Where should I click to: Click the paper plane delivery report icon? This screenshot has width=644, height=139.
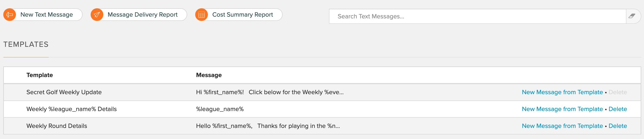pos(97,15)
